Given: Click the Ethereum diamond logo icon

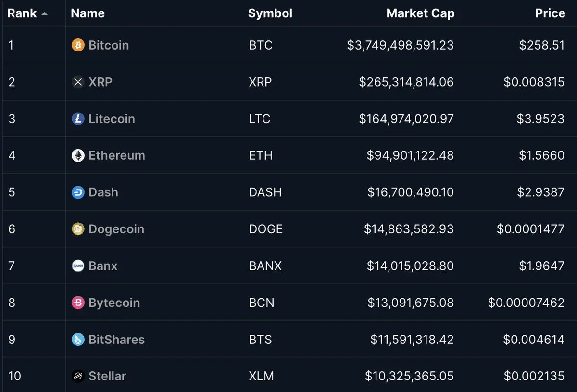Looking at the screenshot, I should click(x=78, y=155).
